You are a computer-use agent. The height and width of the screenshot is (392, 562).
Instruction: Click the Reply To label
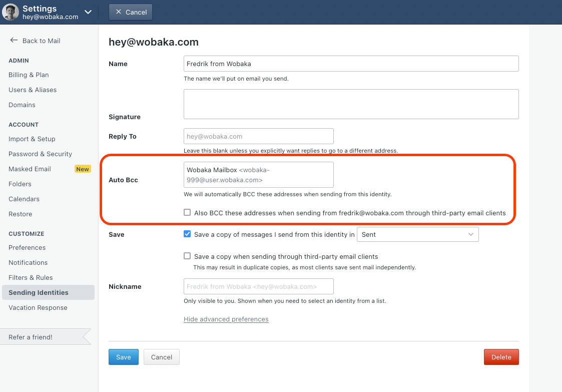122,136
